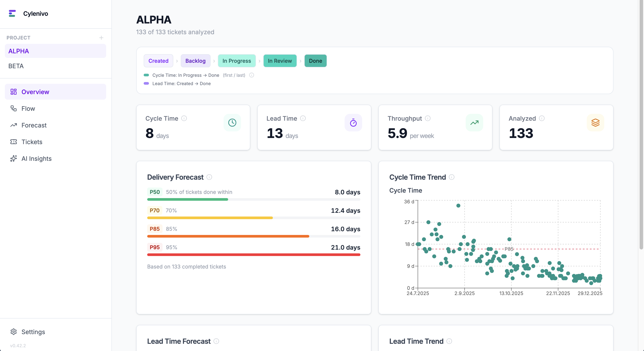
Task: Toggle the Created workflow stage pill
Action: (x=158, y=61)
